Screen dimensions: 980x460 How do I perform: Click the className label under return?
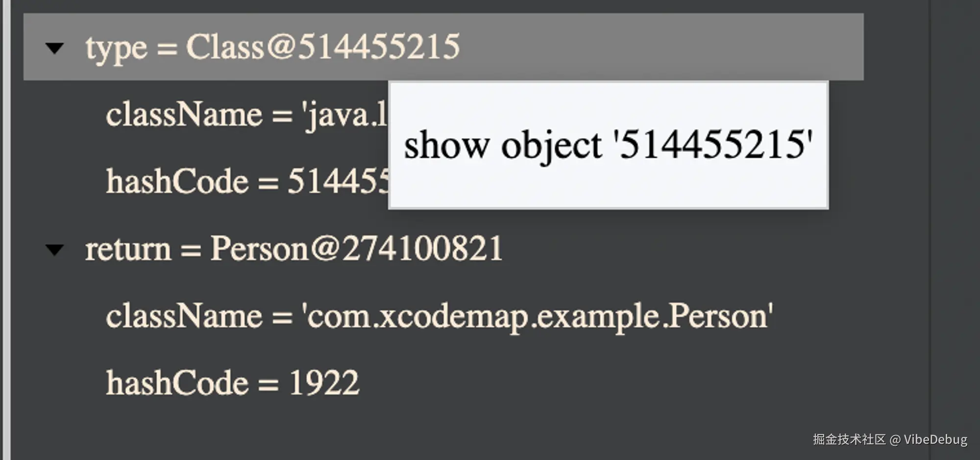184,316
